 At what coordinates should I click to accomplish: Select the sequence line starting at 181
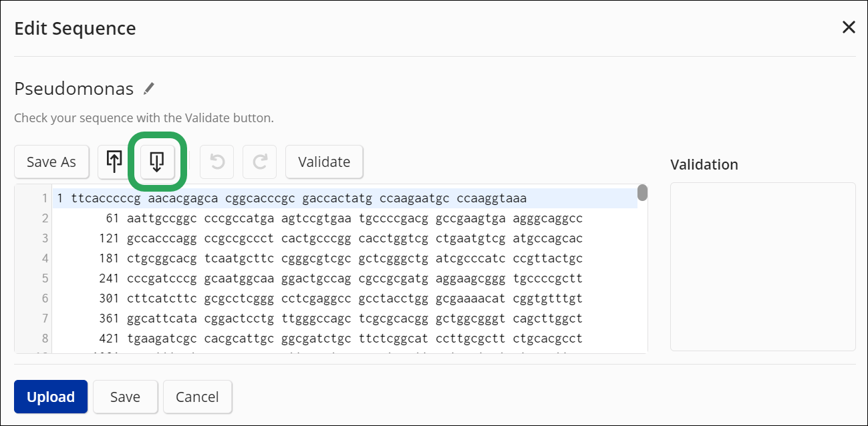point(344,258)
